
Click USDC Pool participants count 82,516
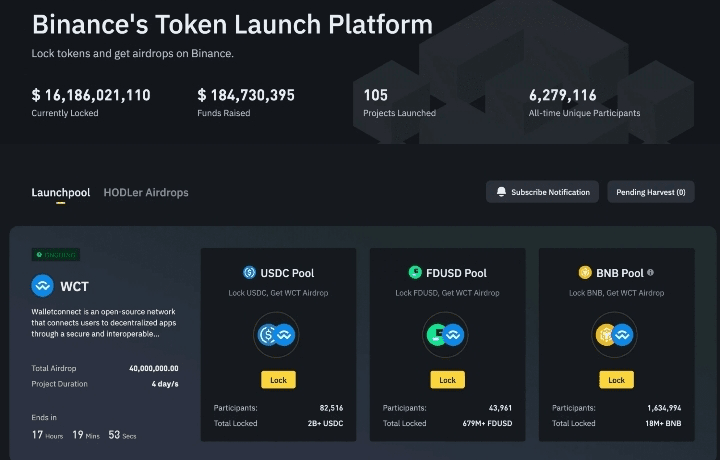[331, 408]
